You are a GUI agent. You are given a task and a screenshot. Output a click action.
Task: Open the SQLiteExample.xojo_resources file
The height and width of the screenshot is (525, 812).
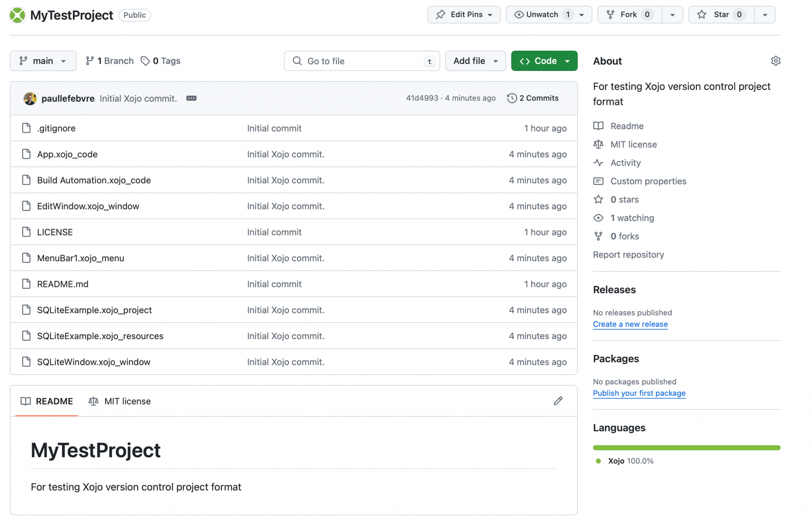(100, 336)
